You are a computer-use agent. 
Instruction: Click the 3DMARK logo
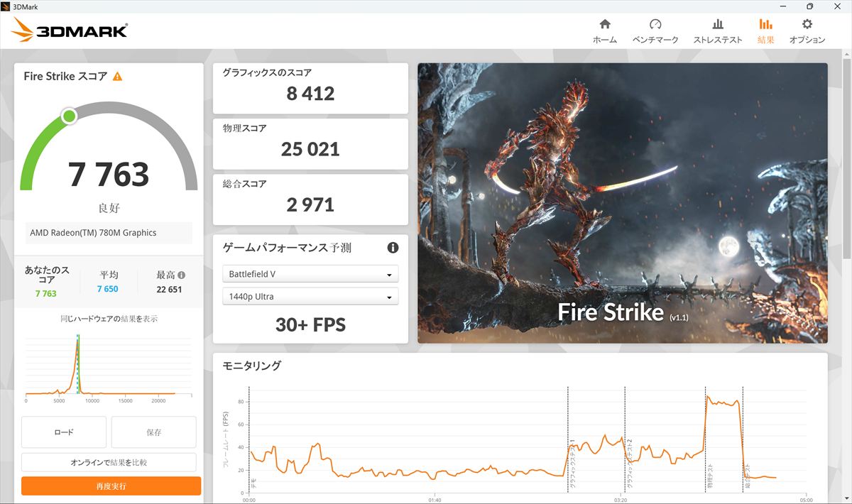click(70, 31)
